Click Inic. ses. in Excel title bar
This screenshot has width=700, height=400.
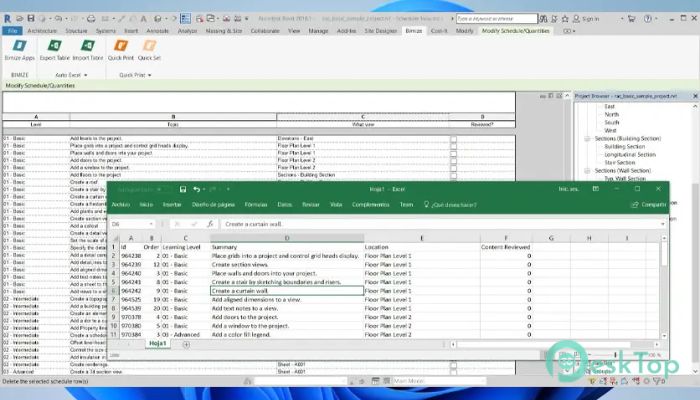(568, 189)
